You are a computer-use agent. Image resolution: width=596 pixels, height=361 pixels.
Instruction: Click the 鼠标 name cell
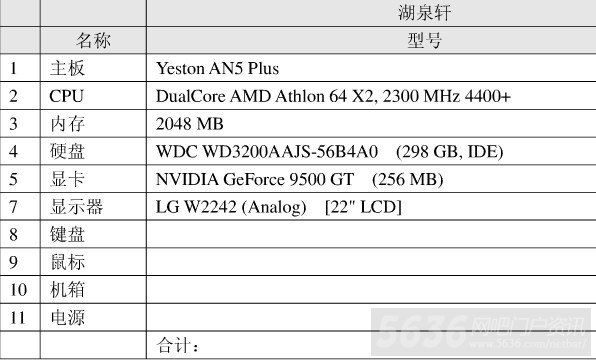[93, 262]
